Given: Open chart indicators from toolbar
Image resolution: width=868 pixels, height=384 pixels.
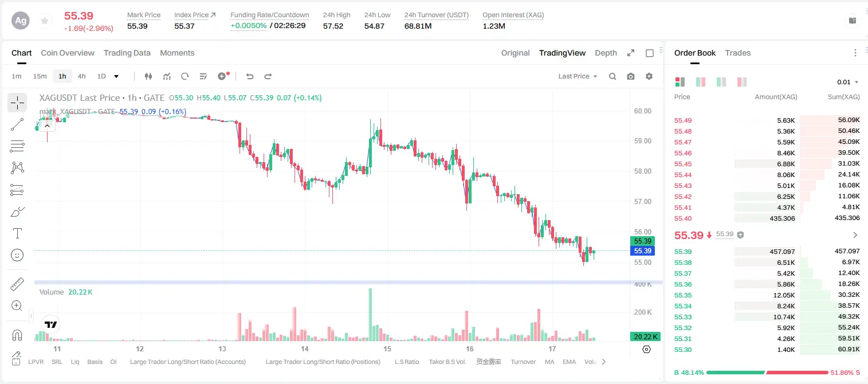Looking at the screenshot, I should pos(167,76).
